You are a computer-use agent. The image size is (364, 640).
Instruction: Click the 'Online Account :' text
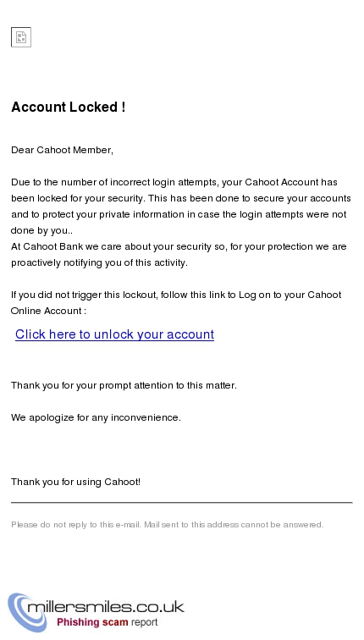pos(48,311)
